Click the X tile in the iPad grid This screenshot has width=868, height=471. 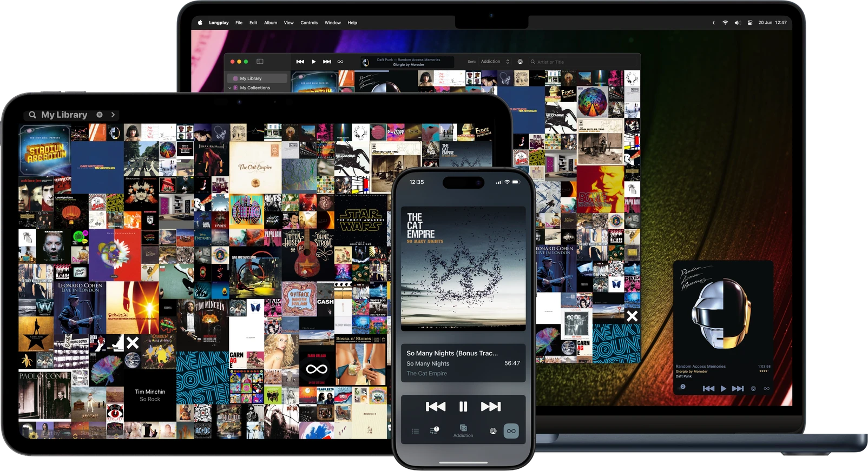pos(133,343)
